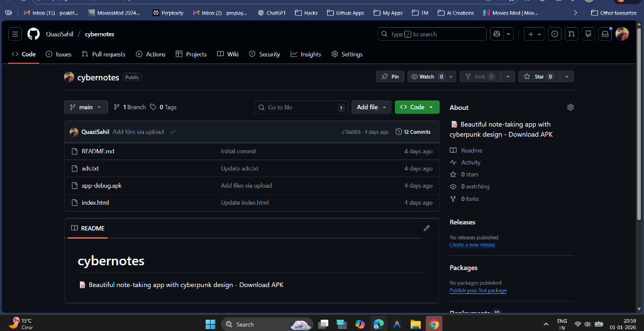The width and height of the screenshot is (644, 331).
Task: Open the notifications inbox icon
Action: 605,34
